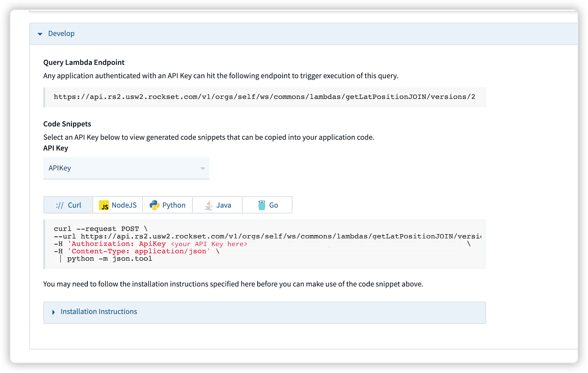Click the :// symbol on Curl tab
Image resolution: width=588 pixels, height=373 pixels.
click(x=60, y=206)
